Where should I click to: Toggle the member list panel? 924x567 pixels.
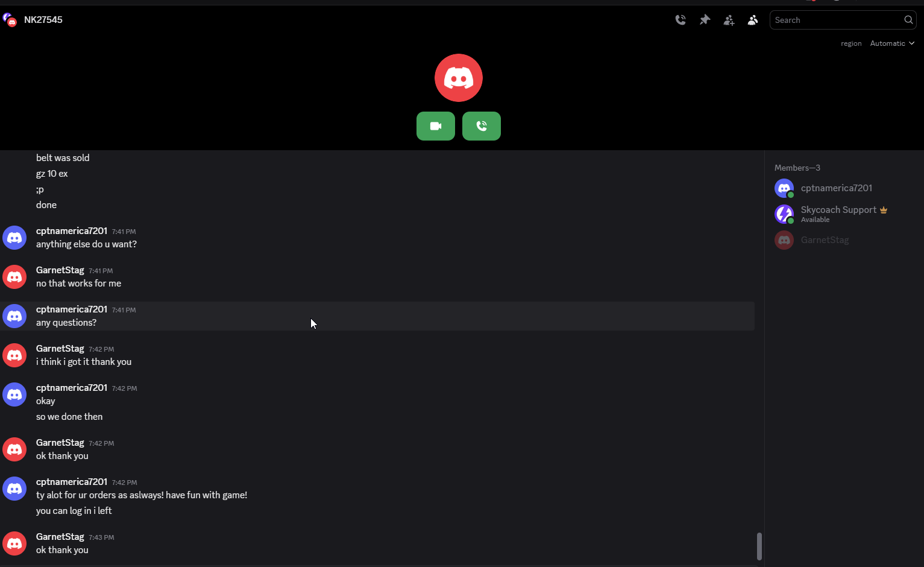click(753, 20)
